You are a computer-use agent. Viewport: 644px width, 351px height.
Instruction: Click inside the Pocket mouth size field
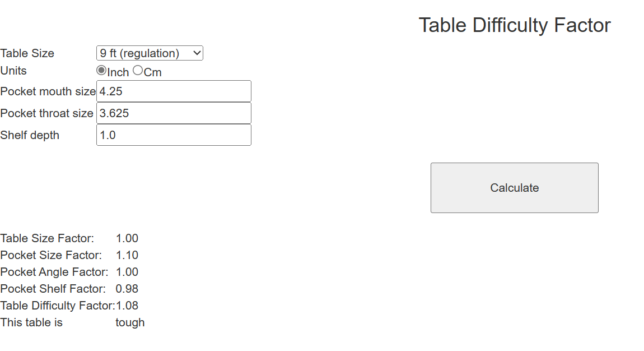(x=174, y=91)
